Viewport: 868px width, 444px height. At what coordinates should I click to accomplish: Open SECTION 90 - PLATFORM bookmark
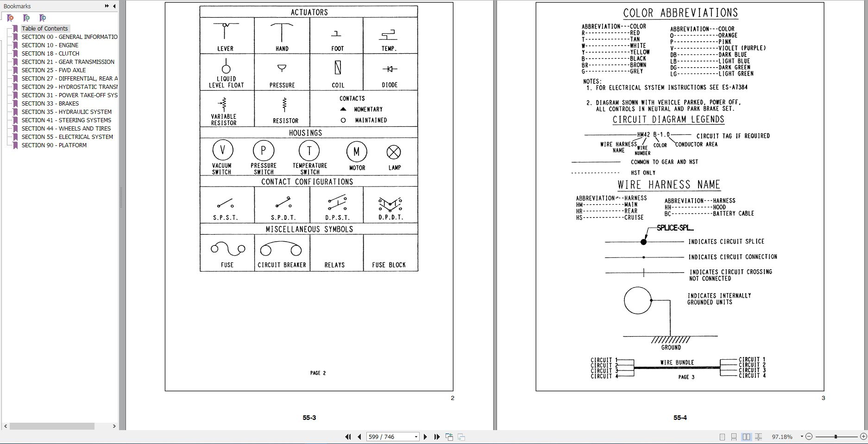coord(54,145)
